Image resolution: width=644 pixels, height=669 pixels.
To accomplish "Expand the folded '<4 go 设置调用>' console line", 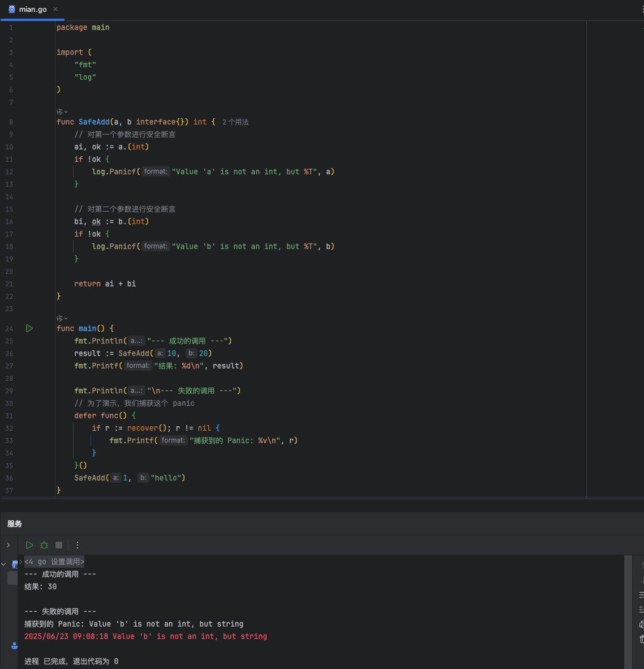I will [x=54, y=561].
